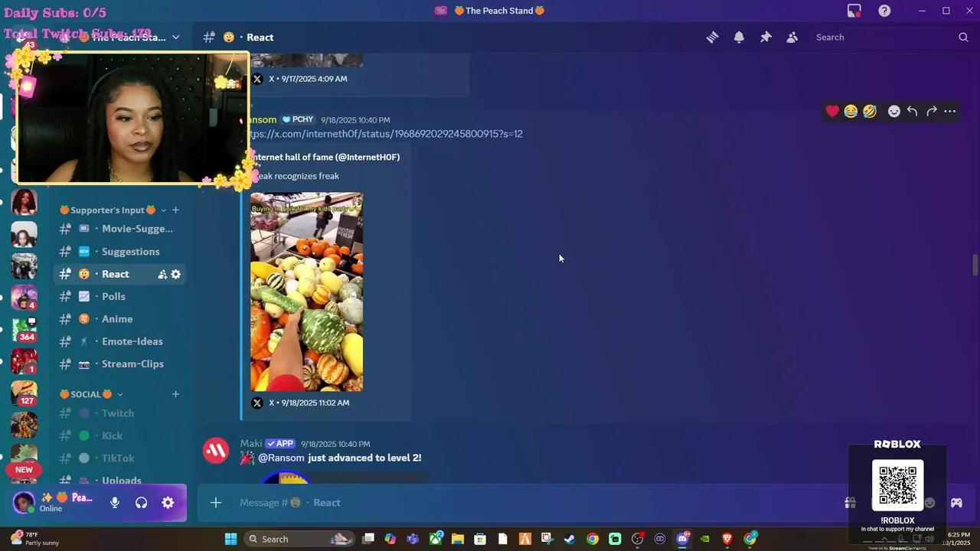Click the PCHY server tag badge
The height and width of the screenshot is (551, 980).
tap(298, 120)
